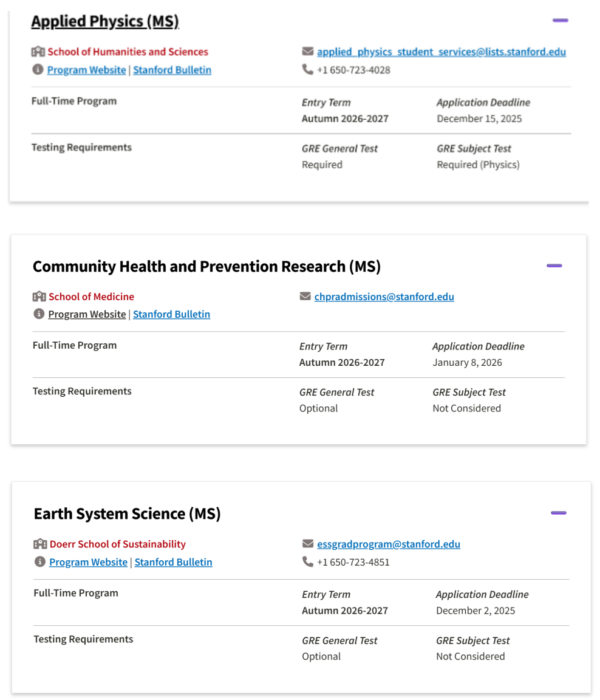The image size is (600, 700).
Task: Email essgradprogram@stanford.edu
Action: 389,544
